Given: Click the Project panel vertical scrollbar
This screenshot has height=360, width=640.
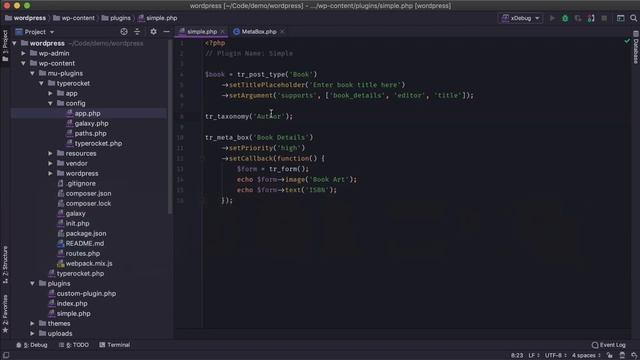Looking at the screenshot, I should pos(170,127).
